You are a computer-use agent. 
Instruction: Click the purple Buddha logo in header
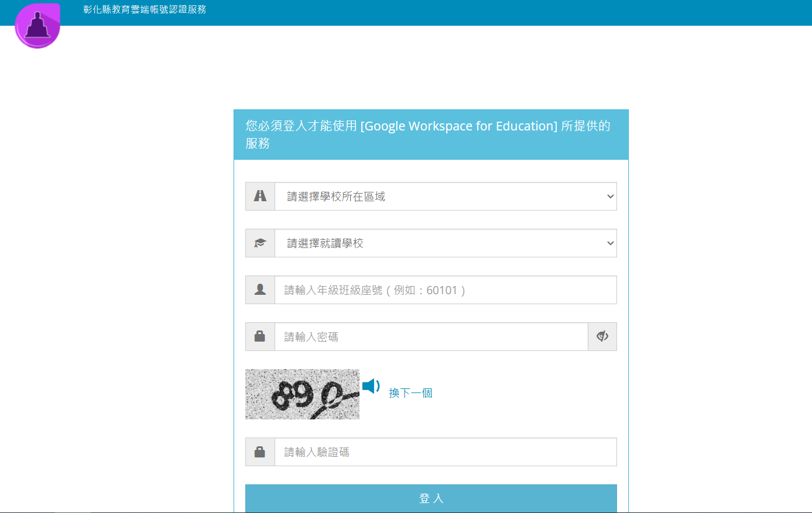37,26
